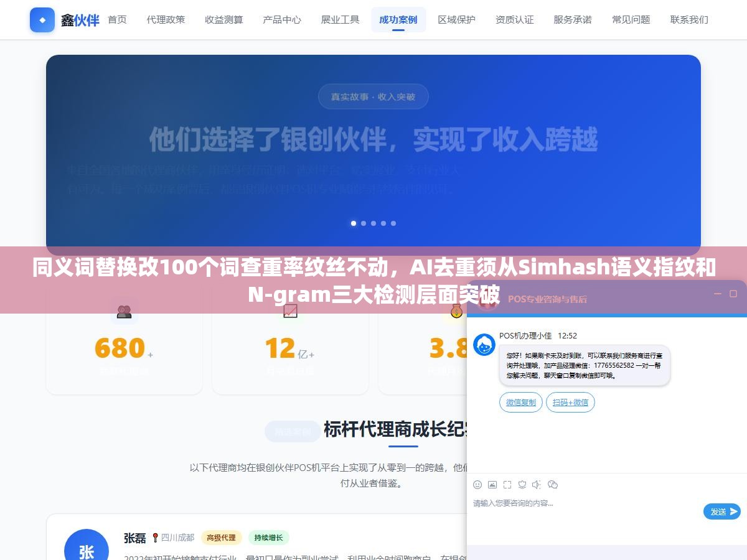Image resolution: width=747 pixels, height=560 pixels.
Task: Click the 鑫伙伴 logo icon
Action: (x=42, y=20)
